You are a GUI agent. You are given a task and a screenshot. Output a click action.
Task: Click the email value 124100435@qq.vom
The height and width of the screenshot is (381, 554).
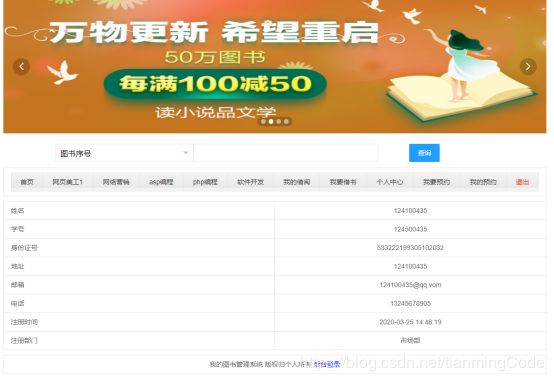(410, 285)
